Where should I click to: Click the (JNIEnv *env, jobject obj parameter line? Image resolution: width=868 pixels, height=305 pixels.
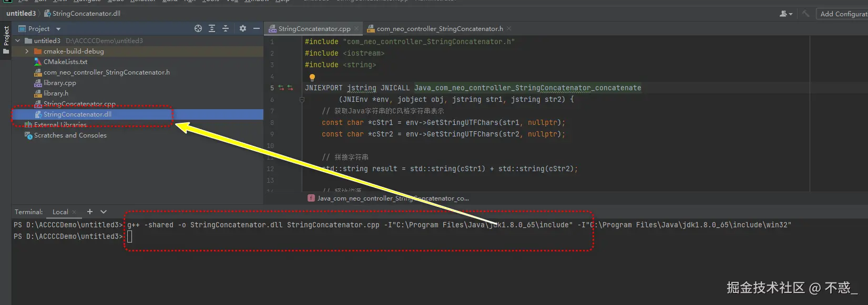pyautogui.click(x=456, y=99)
